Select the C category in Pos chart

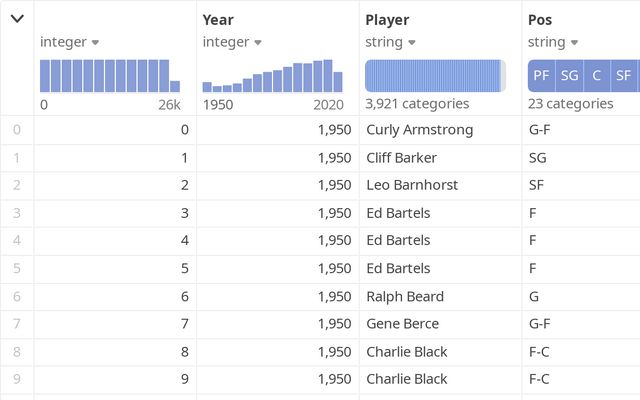click(597, 75)
